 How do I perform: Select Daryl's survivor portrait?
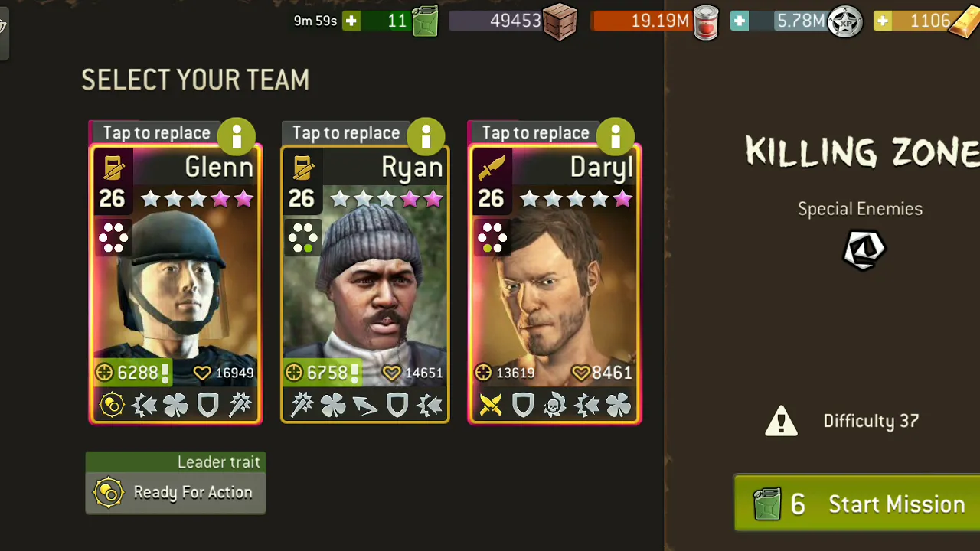[554, 285]
